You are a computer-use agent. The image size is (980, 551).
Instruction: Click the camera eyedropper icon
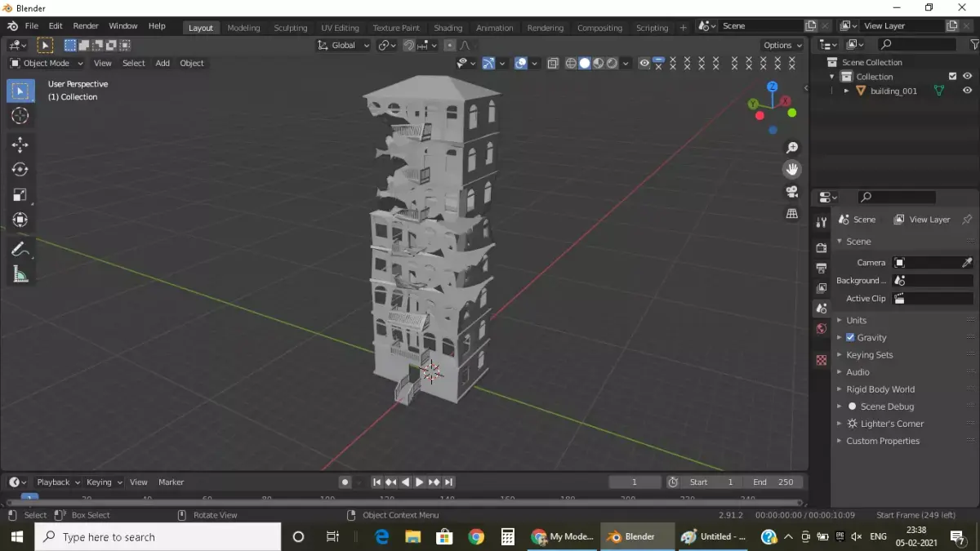[x=967, y=263]
